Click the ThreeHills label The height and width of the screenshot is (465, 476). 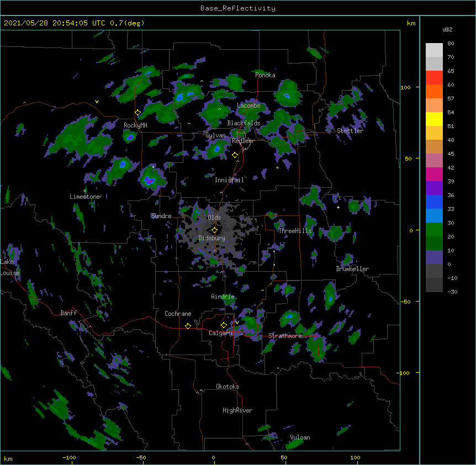point(295,231)
